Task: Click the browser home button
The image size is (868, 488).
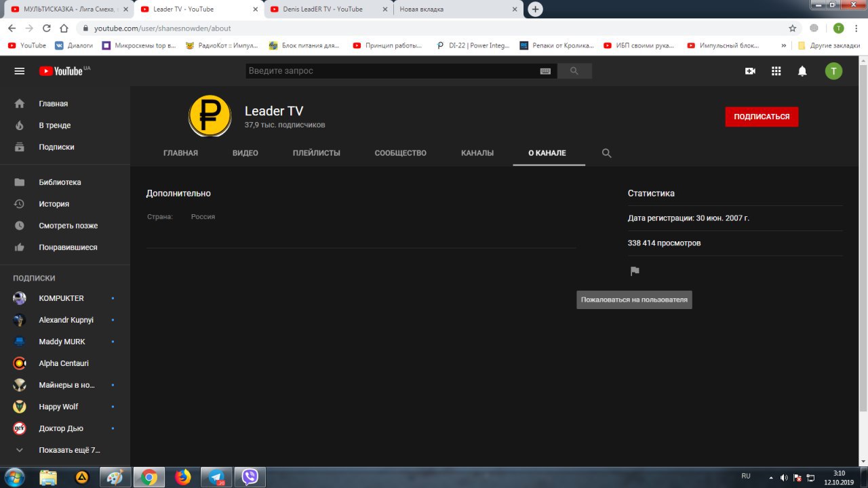Action: point(64,28)
